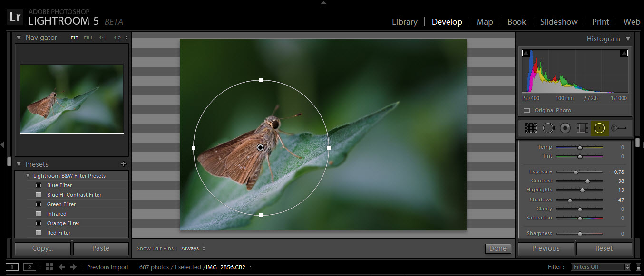Open Grid view from the filmstrip bar
The height and width of the screenshot is (276, 644).
tap(49, 267)
